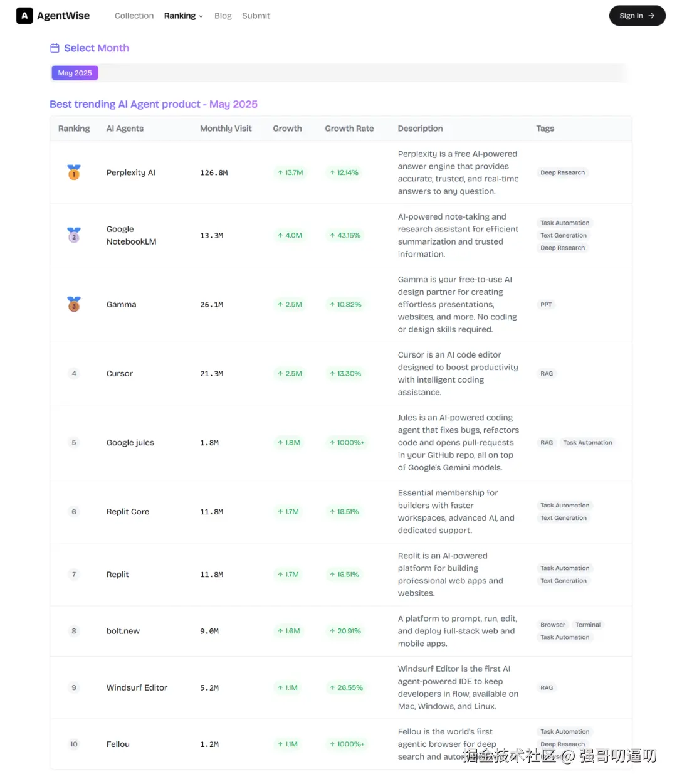Viewport: 677px width, 784px height.
Task: Click the AgentWise logo icon
Action: (x=24, y=16)
